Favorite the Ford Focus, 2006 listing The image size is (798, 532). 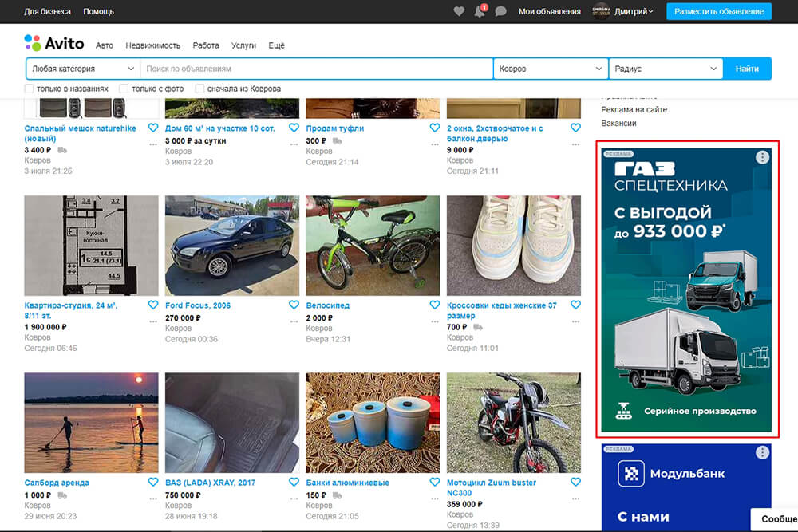click(294, 305)
